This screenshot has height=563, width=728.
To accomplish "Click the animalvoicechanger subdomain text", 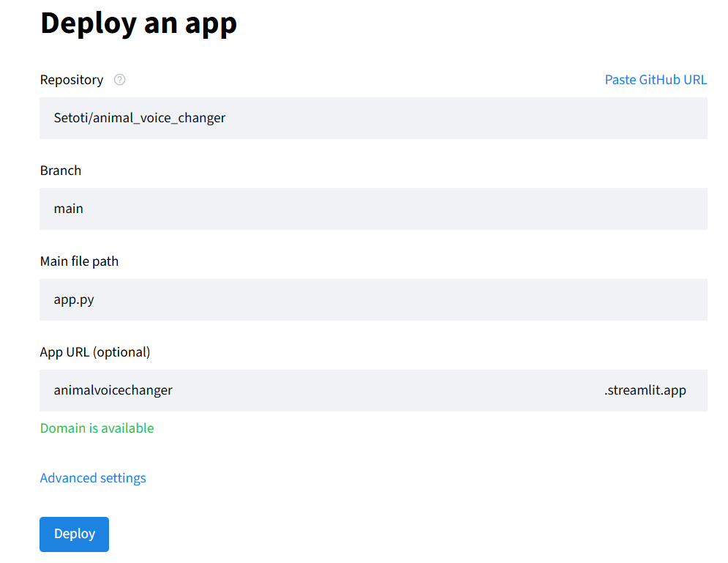I will coord(113,390).
